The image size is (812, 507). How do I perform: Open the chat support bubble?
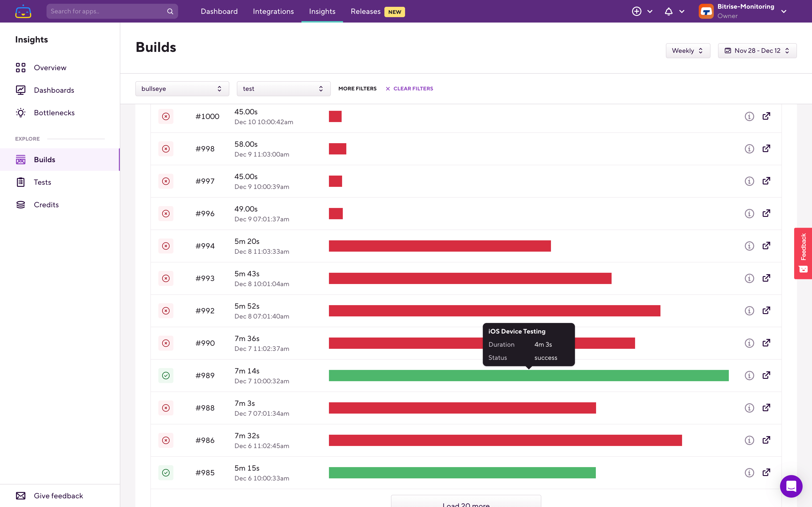coord(791,486)
